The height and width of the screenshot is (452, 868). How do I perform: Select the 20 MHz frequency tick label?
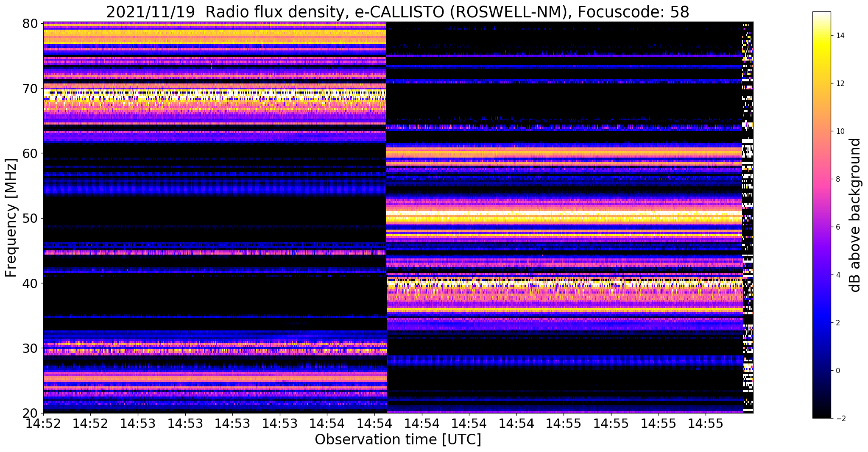click(30, 413)
